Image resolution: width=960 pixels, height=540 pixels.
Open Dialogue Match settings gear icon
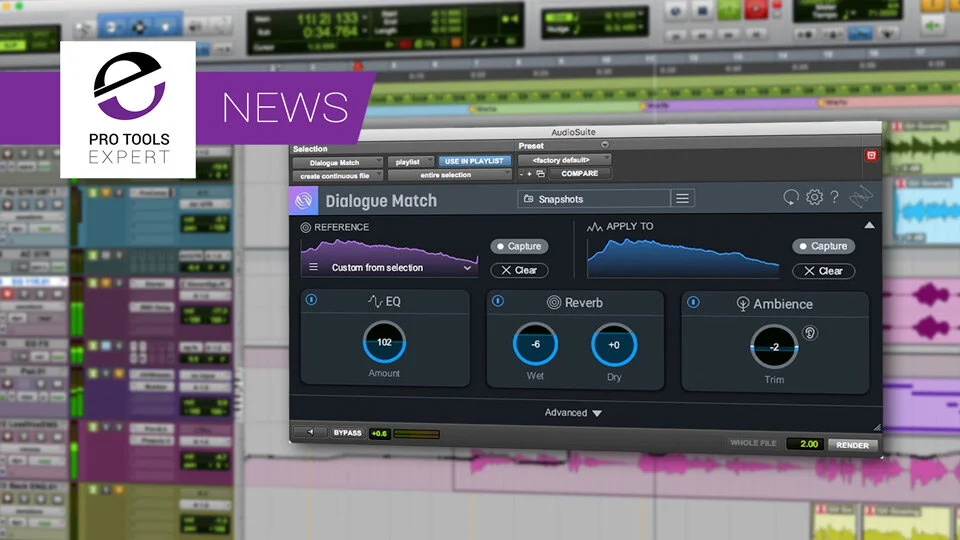pos(814,197)
